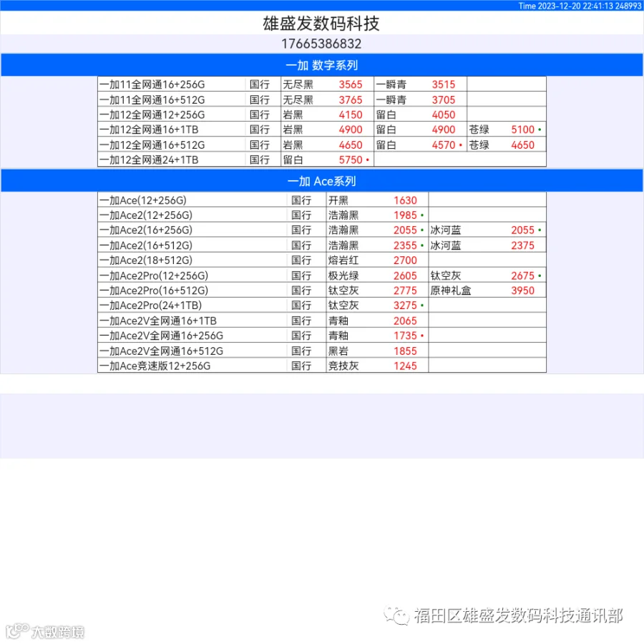This screenshot has width=644, height=644.
Task: Click the price "4570" for 留白
Action: point(444,145)
